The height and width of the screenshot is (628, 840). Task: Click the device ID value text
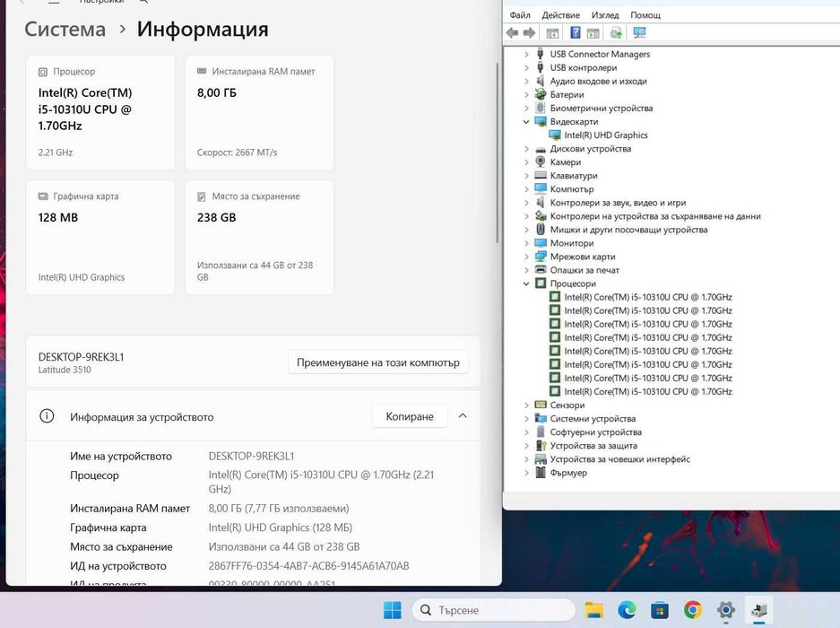tap(308, 566)
